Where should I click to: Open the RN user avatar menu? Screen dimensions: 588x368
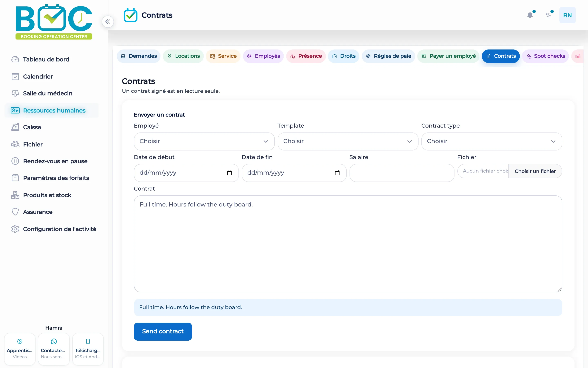[x=567, y=15]
